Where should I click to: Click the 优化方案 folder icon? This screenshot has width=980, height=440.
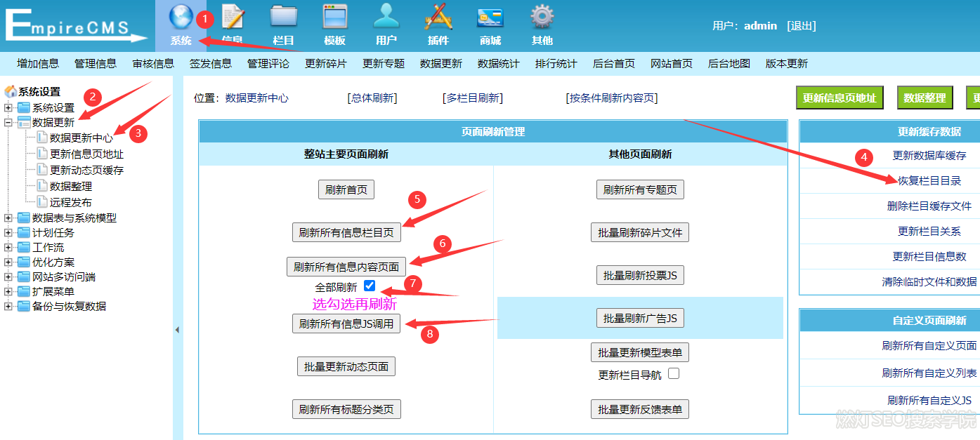click(24, 262)
